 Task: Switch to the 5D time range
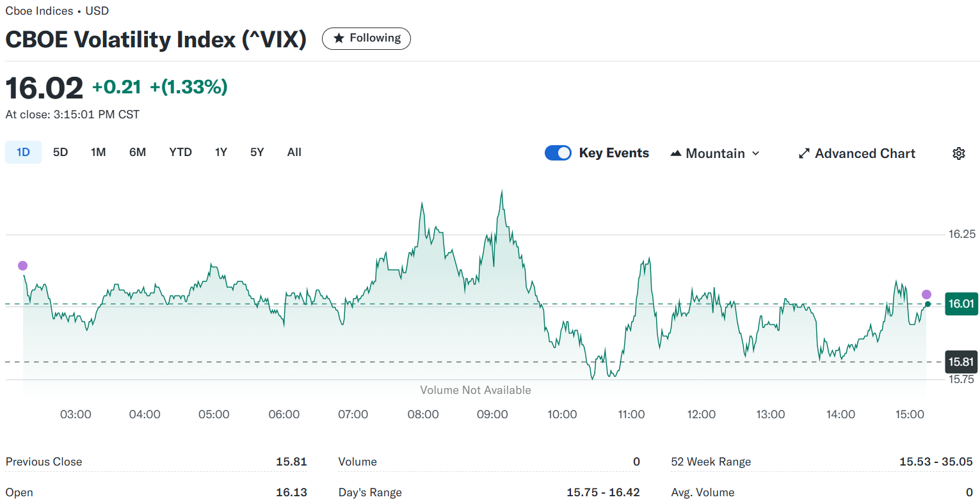click(60, 152)
